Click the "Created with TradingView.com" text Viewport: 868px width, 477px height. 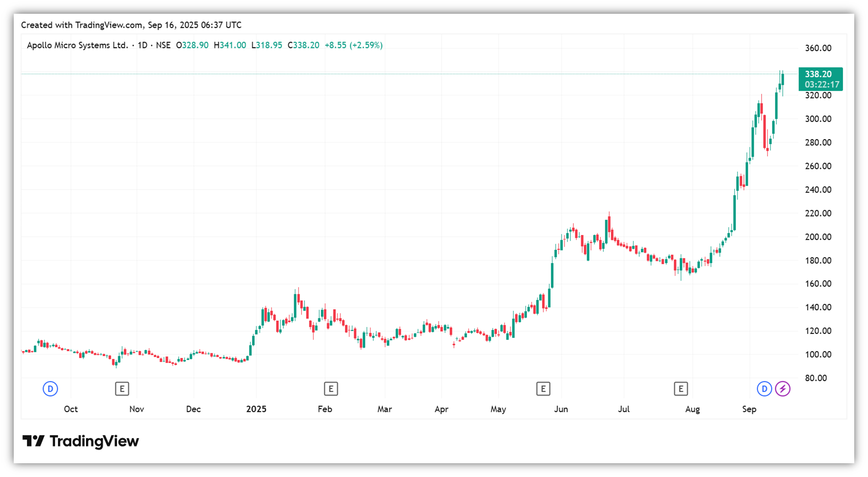pos(82,25)
